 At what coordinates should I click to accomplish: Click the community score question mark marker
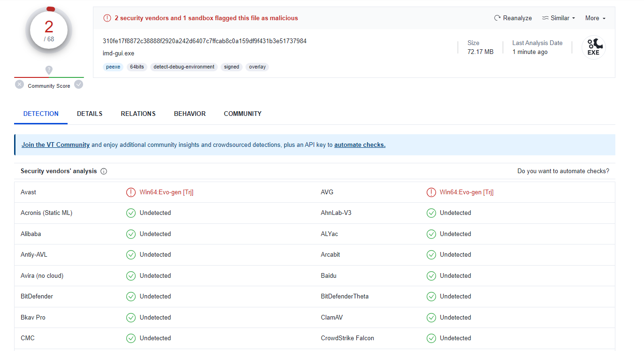click(49, 70)
